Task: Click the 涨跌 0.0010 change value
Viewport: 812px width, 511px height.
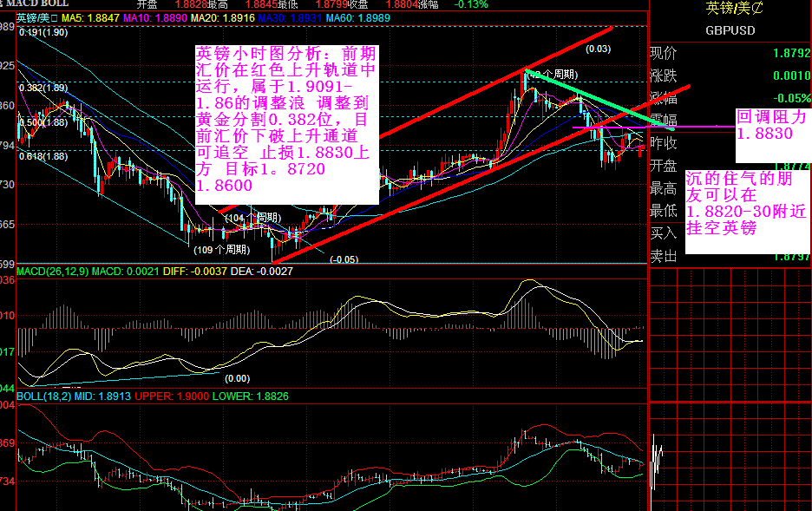Action: pyautogui.click(x=792, y=76)
